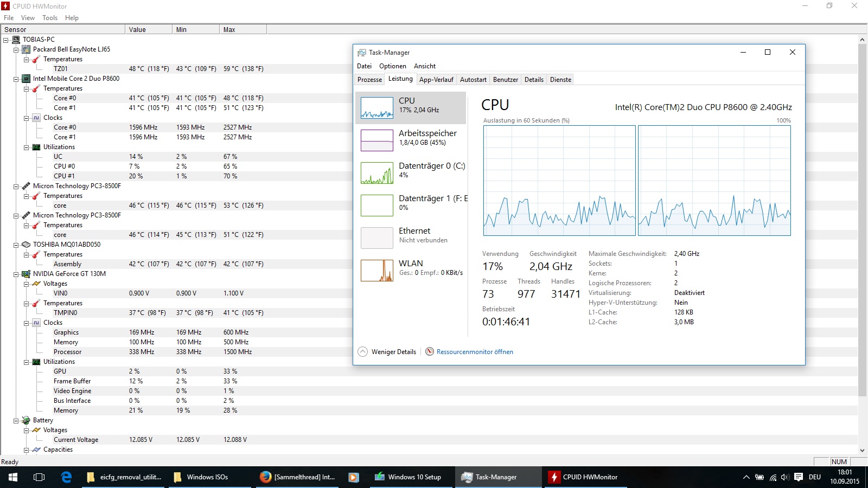
Task: Click the Utilizations icon under NVIDIA GeForce
Action: 36,362
